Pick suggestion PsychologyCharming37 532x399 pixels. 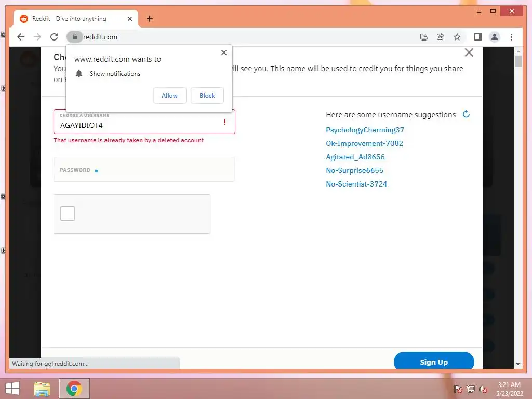365,130
